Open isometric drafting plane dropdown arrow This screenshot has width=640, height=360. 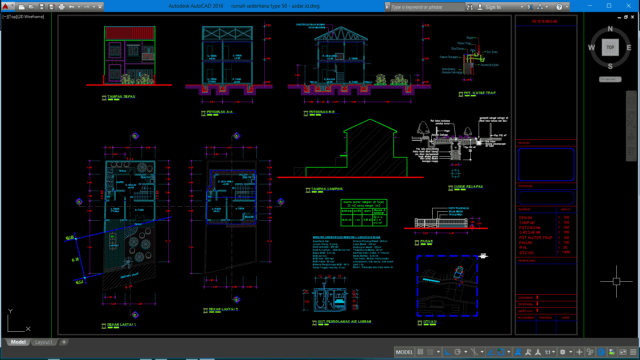tap(482, 352)
